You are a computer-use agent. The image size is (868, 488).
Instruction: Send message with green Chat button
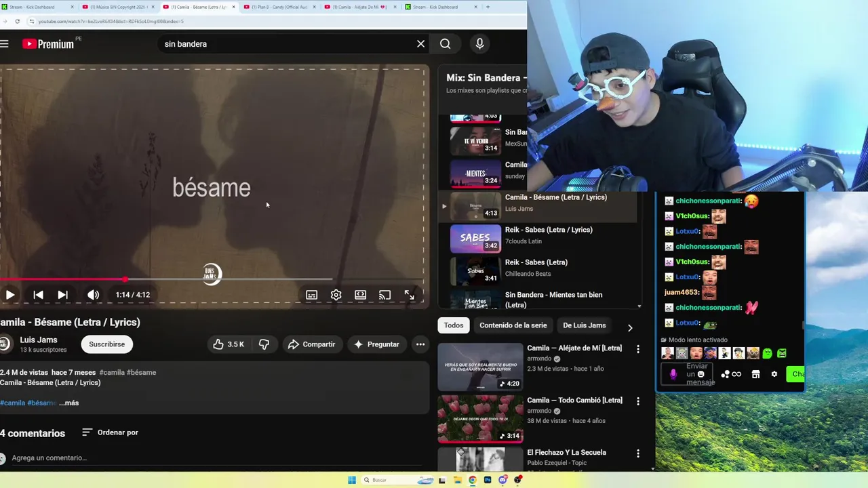pos(795,374)
